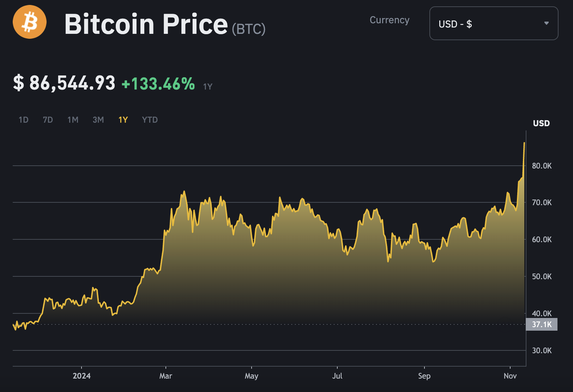Viewport: 573px width, 392px height.
Task: Click the orange Bitcoin logo icon
Action: pos(30,22)
